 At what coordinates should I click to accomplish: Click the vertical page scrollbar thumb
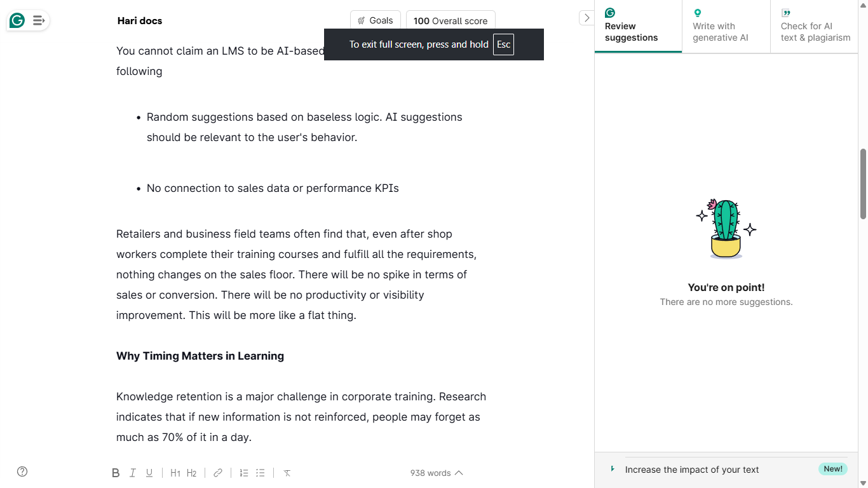(863, 184)
